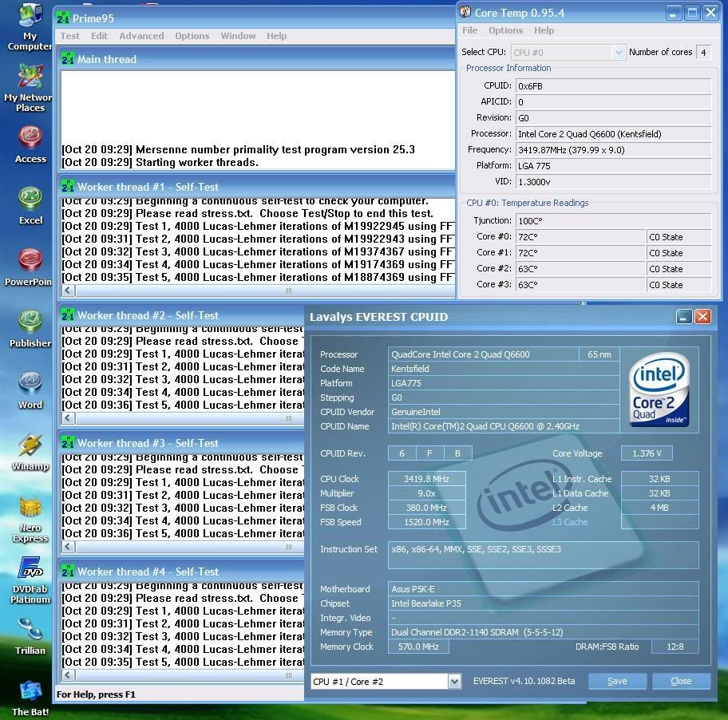Click the Core #0 temperature 72C reading
The height and width of the screenshot is (720, 728).
(x=580, y=237)
